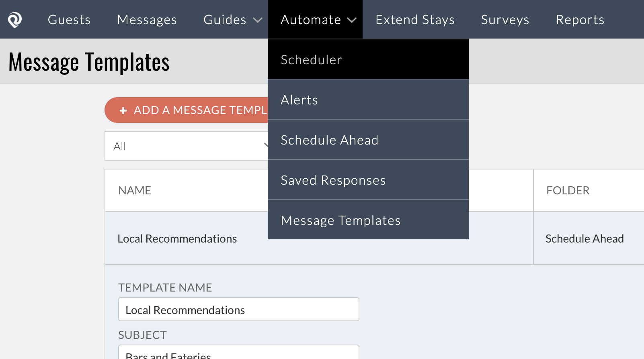The height and width of the screenshot is (359, 644).
Task: Collapse the Automate dropdown chevron
Action: click(352, 20)
